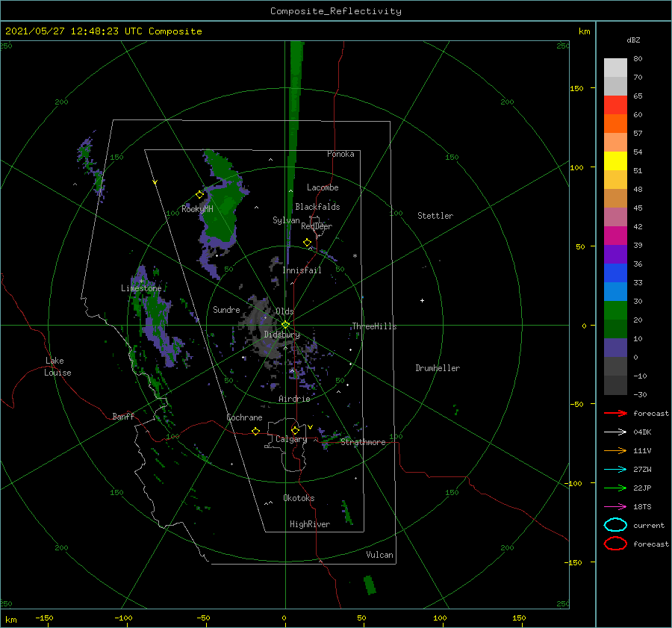Viewport: 672px width, 628px height.
Task: Click the yellow radar center diamond near Olds
Action: click(x=285, y=325)
